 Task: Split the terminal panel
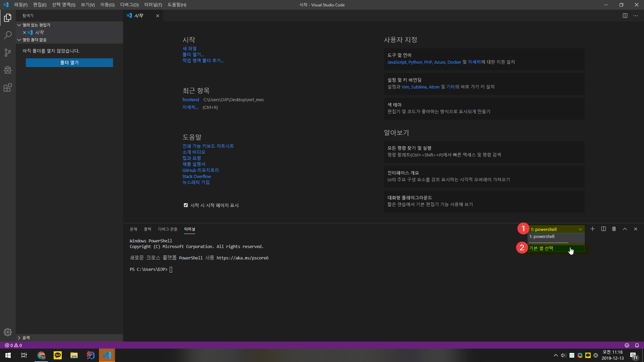pyautogui.click(x=603, y=229)
